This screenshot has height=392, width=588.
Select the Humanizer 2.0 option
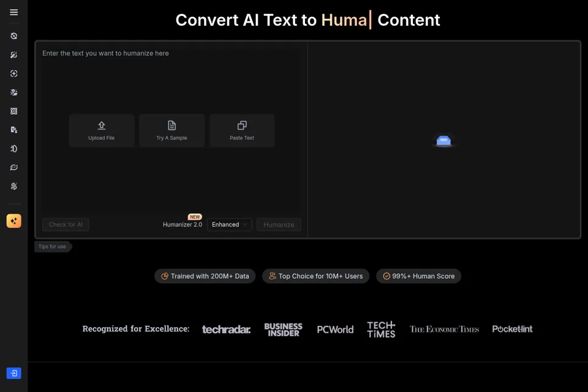coord(183,224)
